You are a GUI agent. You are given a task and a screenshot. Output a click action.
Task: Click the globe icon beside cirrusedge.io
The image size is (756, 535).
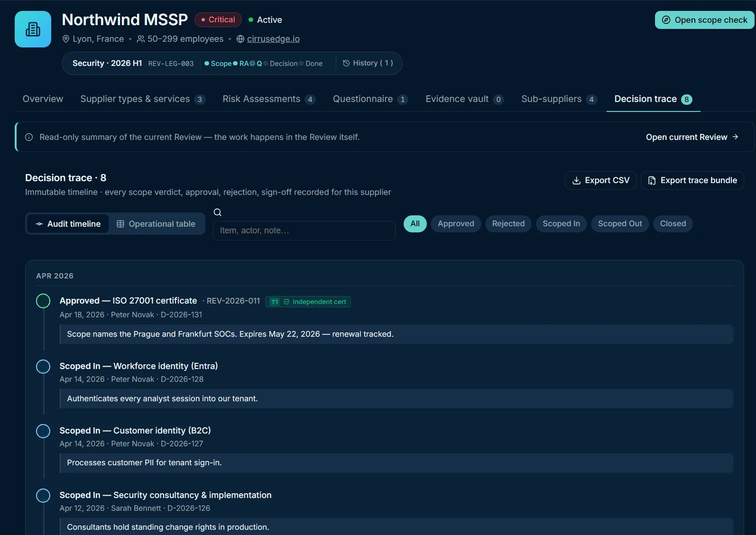[240, 39]
